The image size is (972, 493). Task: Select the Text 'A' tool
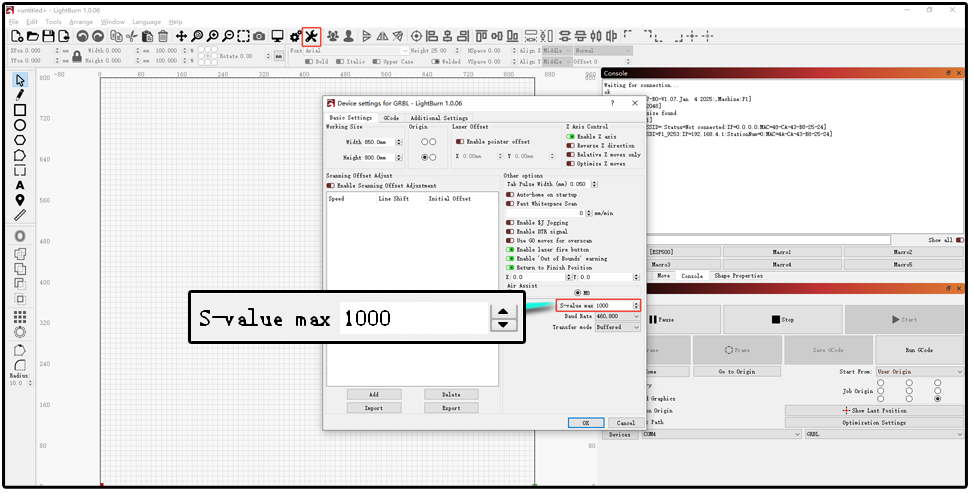tap(20, 185)
